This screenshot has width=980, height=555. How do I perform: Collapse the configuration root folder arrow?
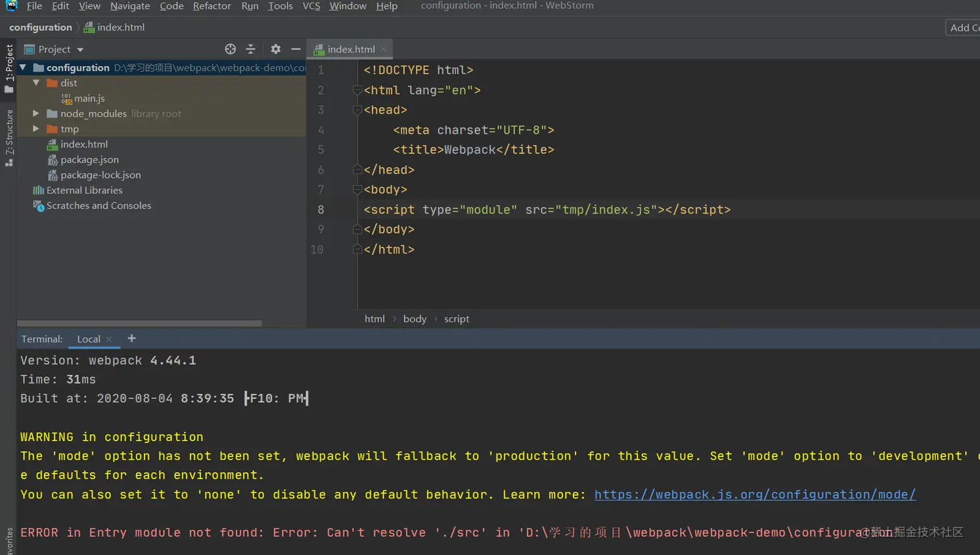tap(23, 67)
